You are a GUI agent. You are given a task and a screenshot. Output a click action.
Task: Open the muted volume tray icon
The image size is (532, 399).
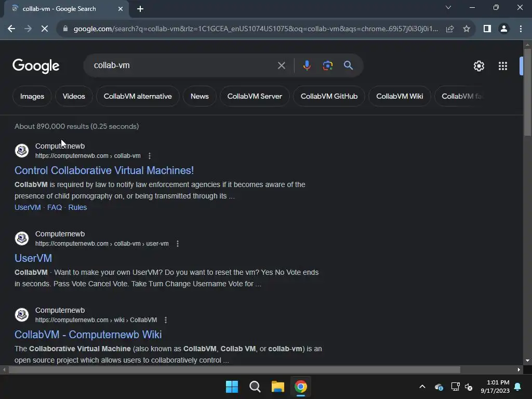click(x=469, y=387)
